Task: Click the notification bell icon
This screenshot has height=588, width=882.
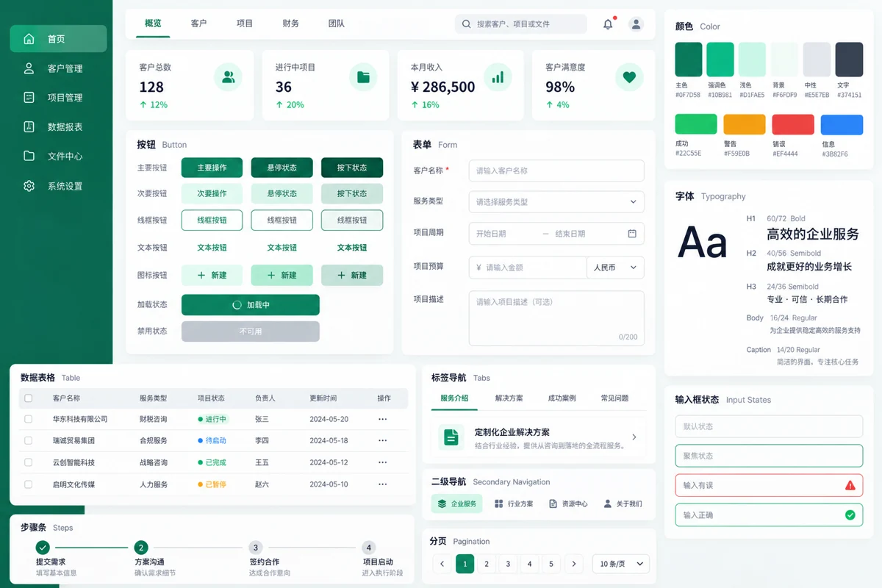Action: click(x=608, y=24)
